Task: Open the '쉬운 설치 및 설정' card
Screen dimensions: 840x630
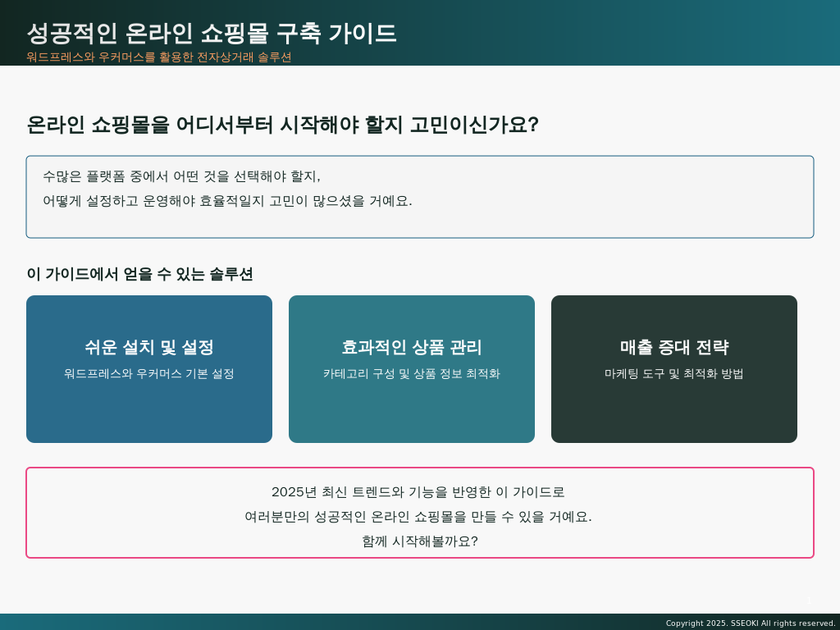Action: point(149,369)
